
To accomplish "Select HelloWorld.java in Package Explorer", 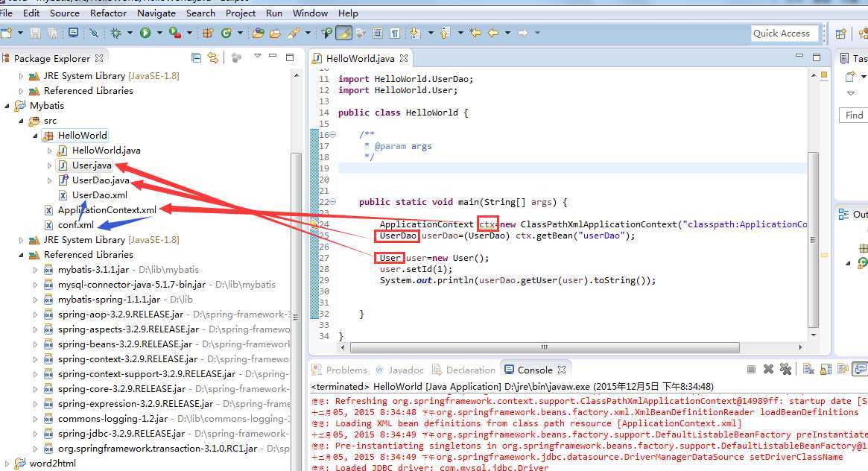I will point(107,151).
